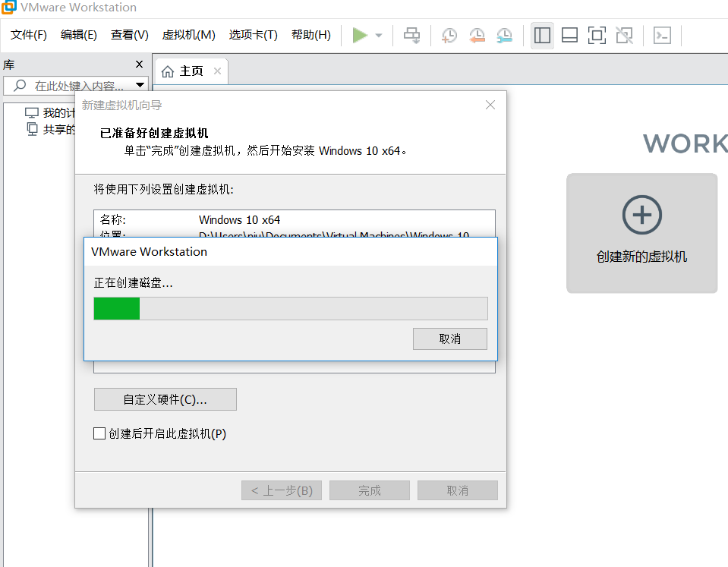This screenshot has height=567, width=728.
Task: Click the Take Snapshot clock icon
Action: (449, 35)
